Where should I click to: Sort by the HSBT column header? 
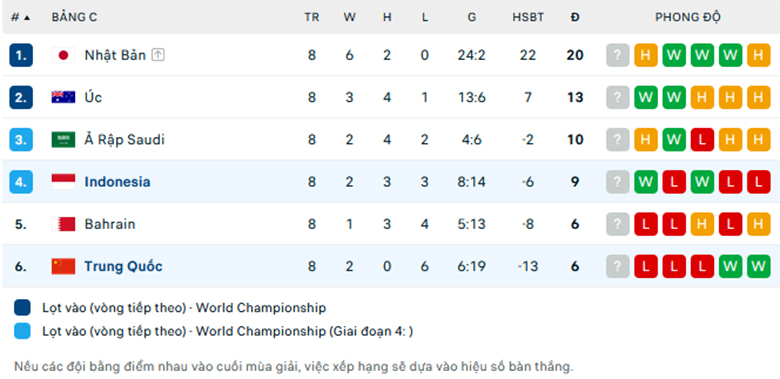coord(528,17)
